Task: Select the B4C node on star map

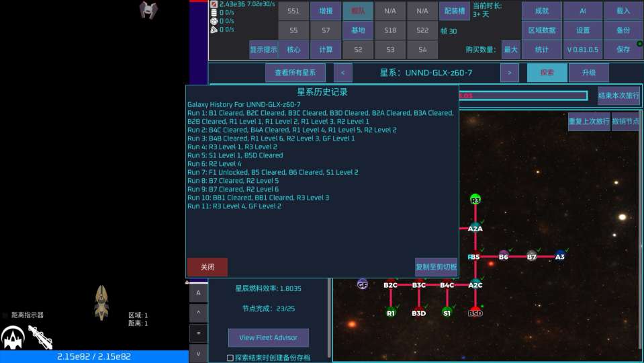Action: 447,284
